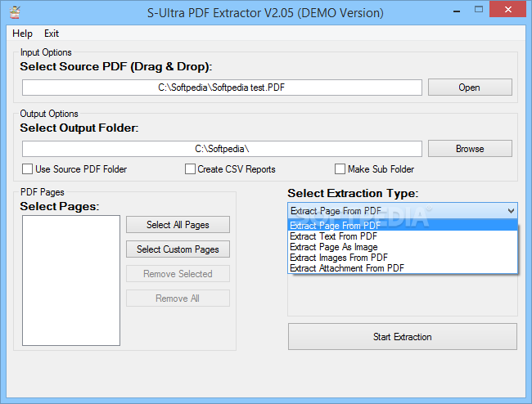This screenshot has width=532, height=404.
Task: Choose Extract Page As Image option
Action: (403, 247)
